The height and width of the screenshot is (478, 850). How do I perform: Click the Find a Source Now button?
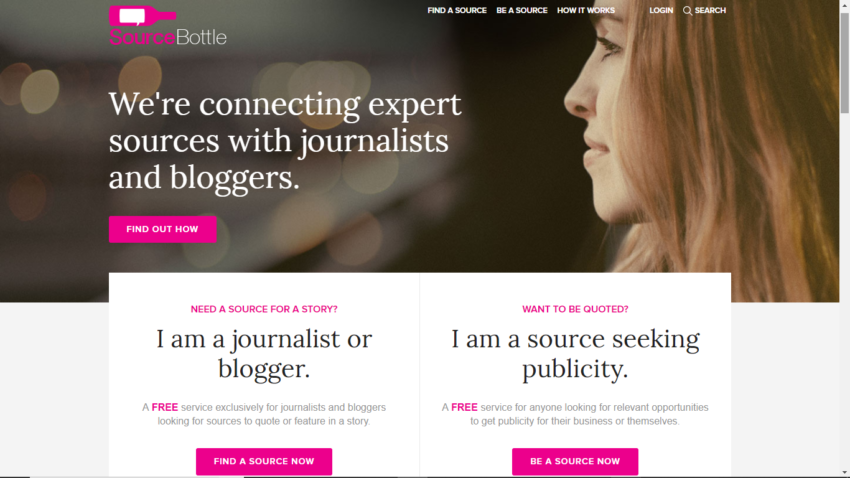(x=264, y=461)
